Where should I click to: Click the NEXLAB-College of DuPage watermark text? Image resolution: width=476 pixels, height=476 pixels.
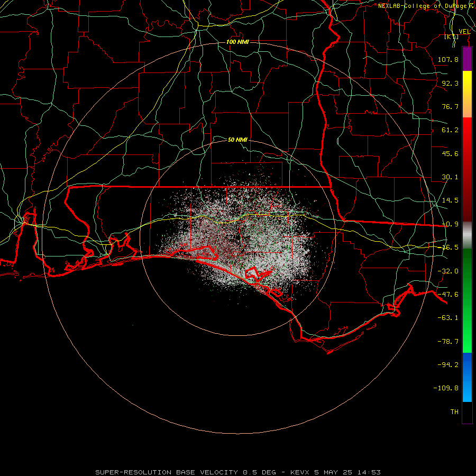click(426, 6)
